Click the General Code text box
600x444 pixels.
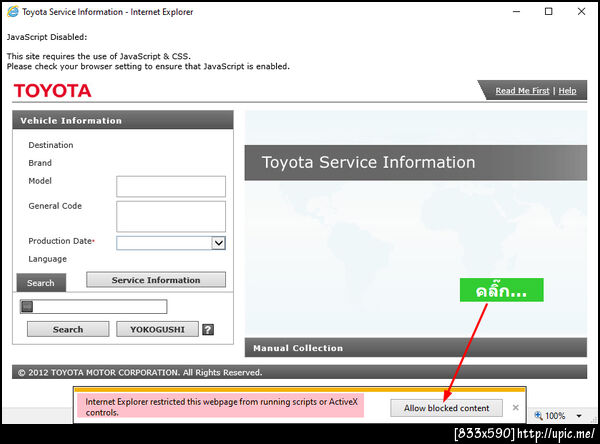click(x=171, y=217)
